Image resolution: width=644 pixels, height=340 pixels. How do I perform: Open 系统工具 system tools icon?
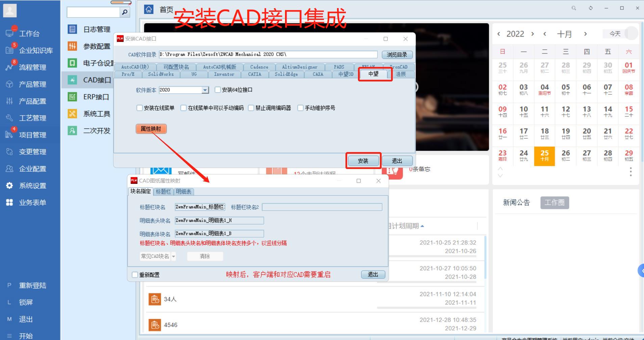pyautogui.click(x=72, y=114)
